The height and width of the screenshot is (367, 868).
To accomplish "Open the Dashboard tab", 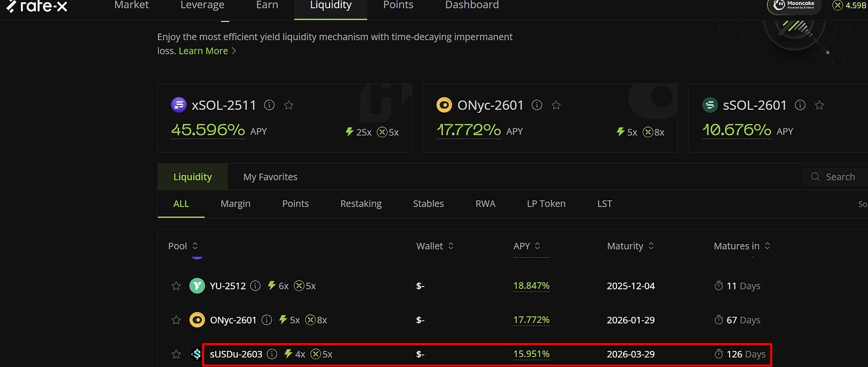I will click(472, 5).
